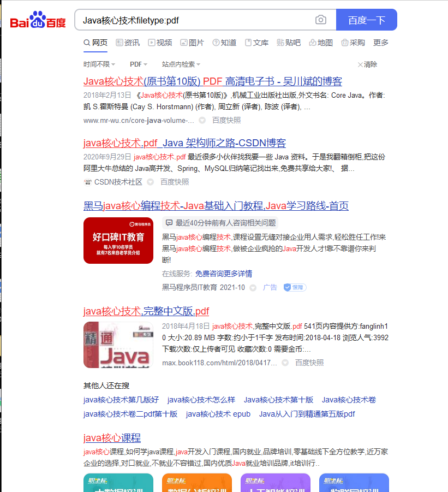Click the 广告 label
The image size is (448, 492).
pyautogui.click(x=270, y=287)
